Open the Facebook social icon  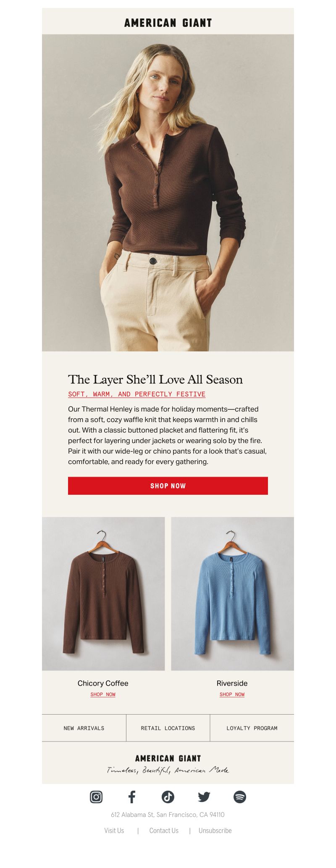tap(132, 797)
